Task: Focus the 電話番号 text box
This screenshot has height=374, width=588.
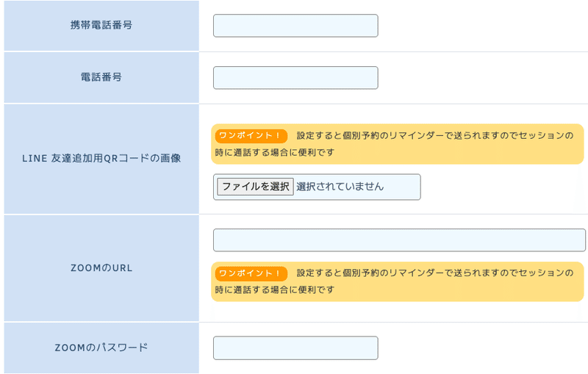Action: (295, 78)
